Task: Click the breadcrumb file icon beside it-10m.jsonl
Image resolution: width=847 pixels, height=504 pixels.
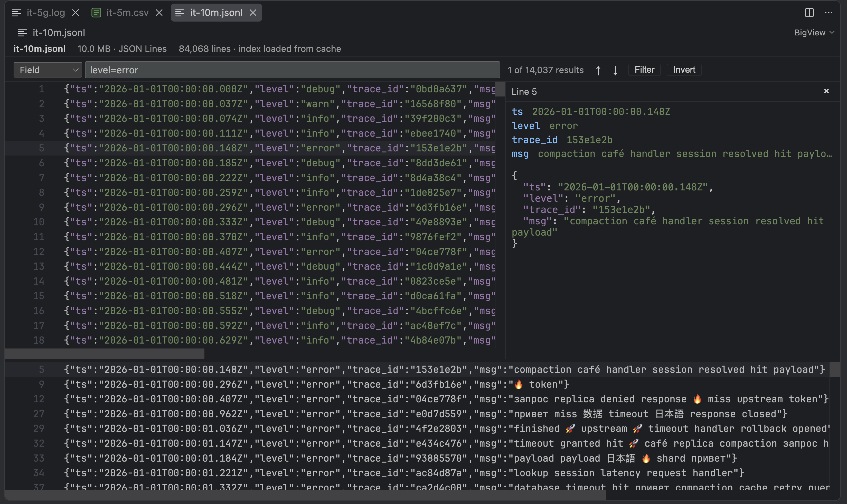Action: pyautogui.click(x=22, y=33)
